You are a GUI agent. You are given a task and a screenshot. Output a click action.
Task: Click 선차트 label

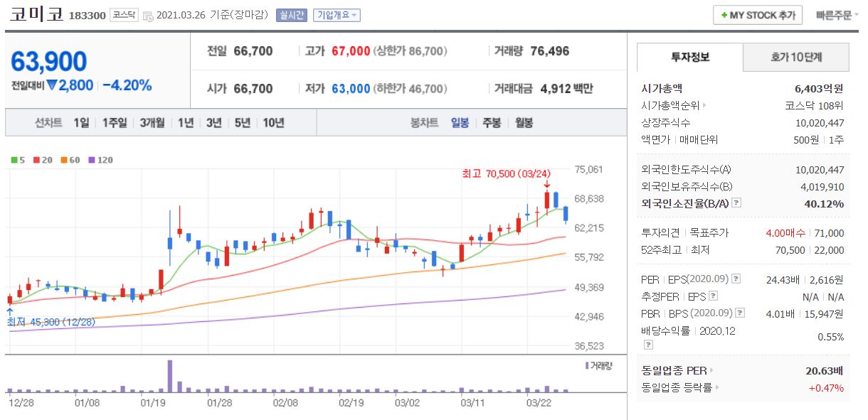(x=48, y=122)
